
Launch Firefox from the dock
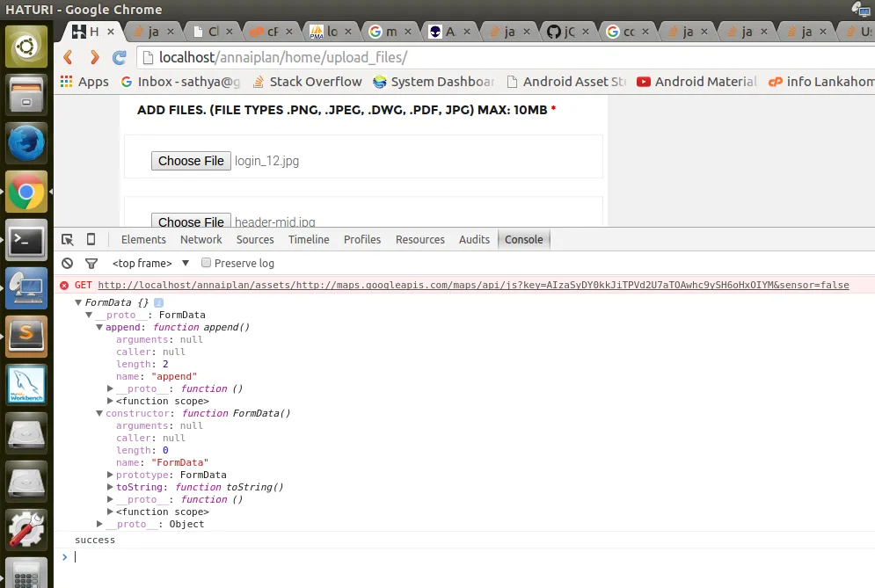point(26,143)
